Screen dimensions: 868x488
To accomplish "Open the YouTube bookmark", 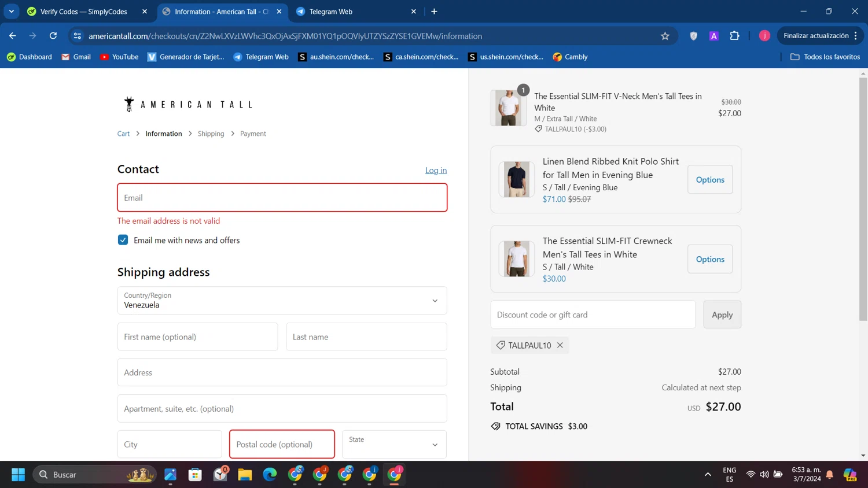I will [x=119, y=57].
